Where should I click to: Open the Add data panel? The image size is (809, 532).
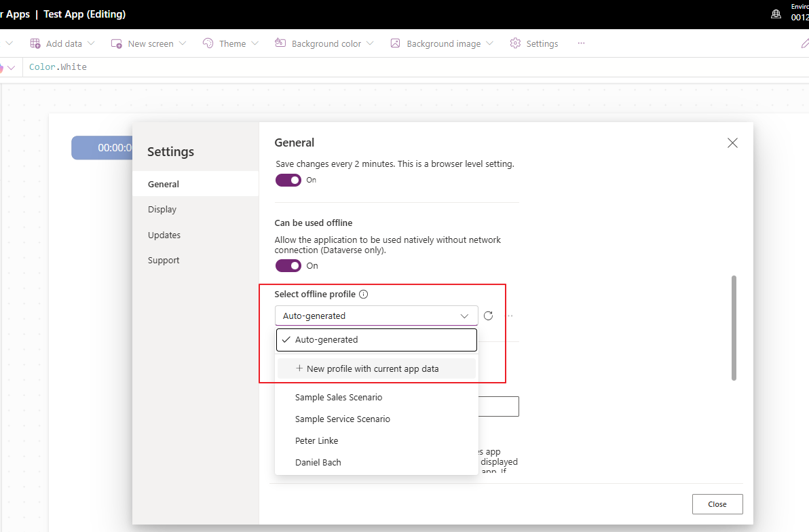(62, 43)
